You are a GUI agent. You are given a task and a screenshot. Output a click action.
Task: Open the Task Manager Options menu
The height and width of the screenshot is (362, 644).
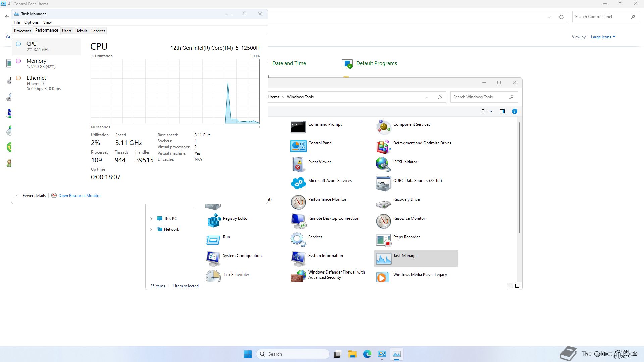[x=32, y=22]
